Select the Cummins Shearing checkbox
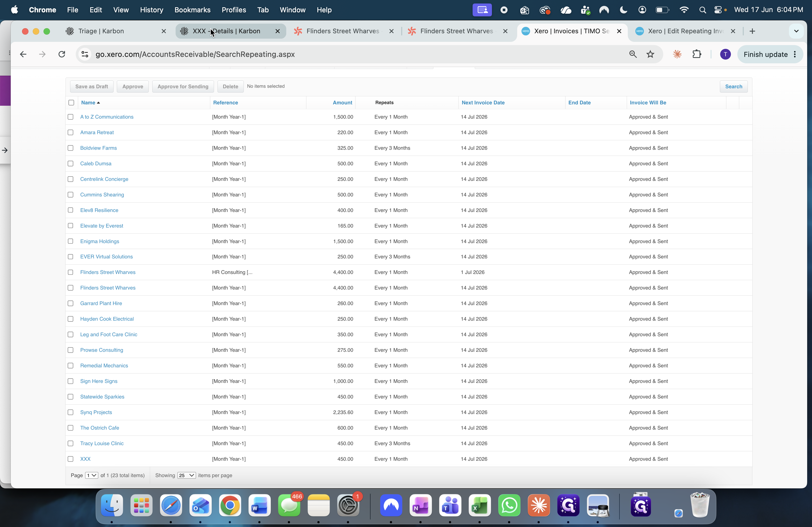The height and width of the screenshot is (527, 812). point(70,195)
